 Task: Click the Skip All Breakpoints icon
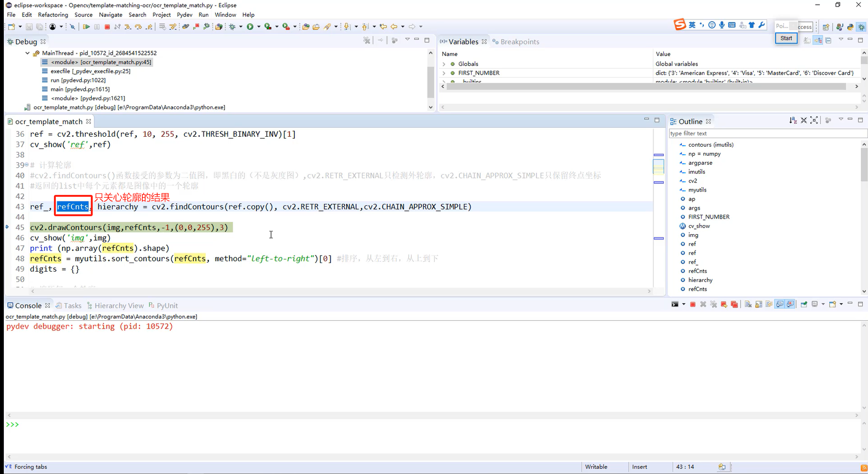72,26
